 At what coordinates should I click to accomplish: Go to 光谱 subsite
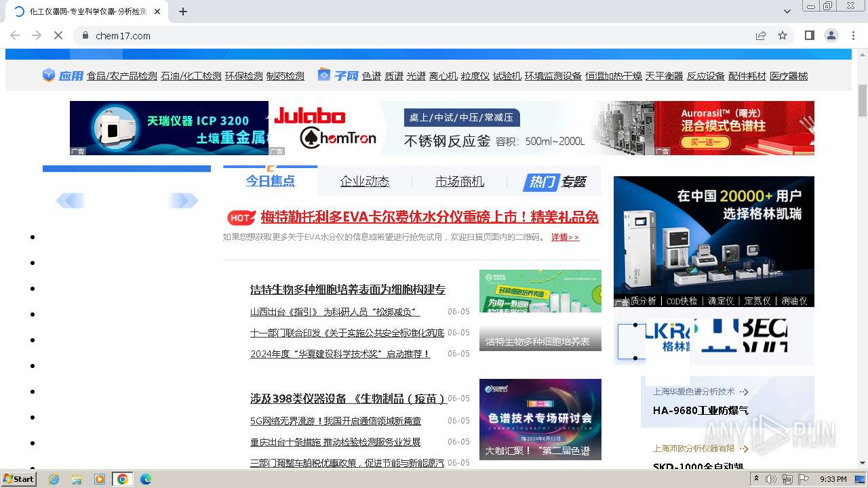click(416, 76)
